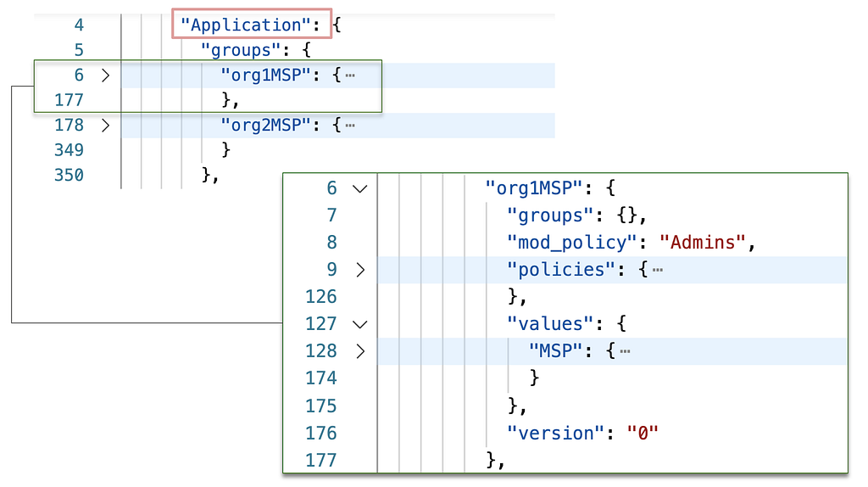Expand the folded MSP block at line 128
Viewport: 868px width, 487px height.
[x=360, y=351]
